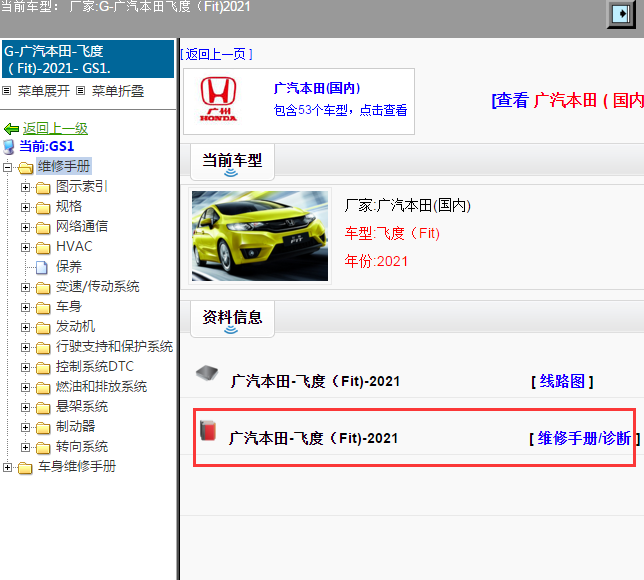Click the folder icon of 燃油和排放系统
This screenshot has height=580, width=644.
[43, 388]
